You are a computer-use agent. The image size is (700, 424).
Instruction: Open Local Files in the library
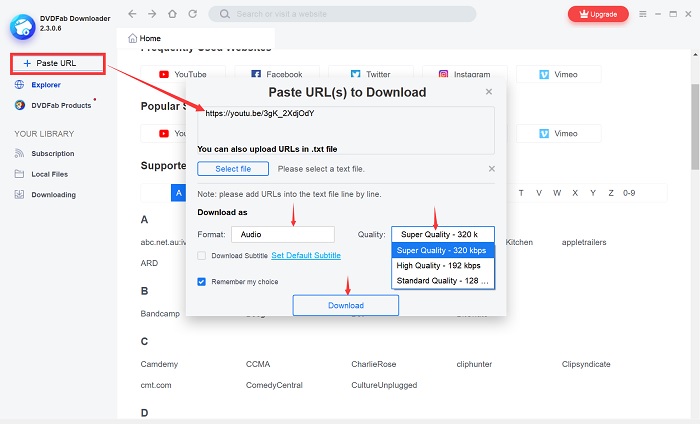tap(49, 174)
